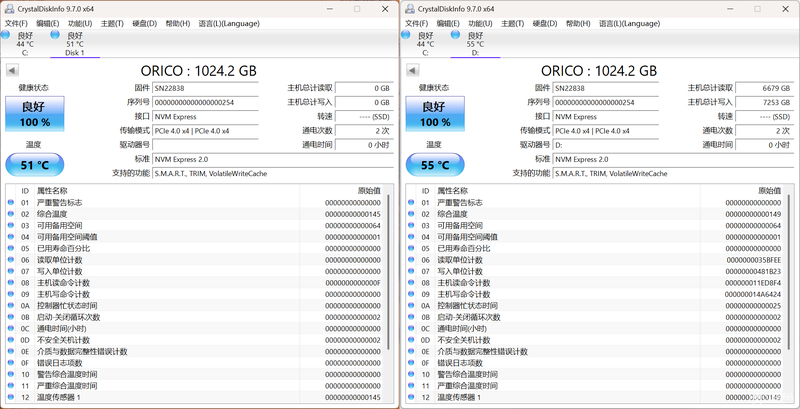Screen dimensions: 800x409
Task: Select Disk 1 tab in left window
Action: coord(75,44)
